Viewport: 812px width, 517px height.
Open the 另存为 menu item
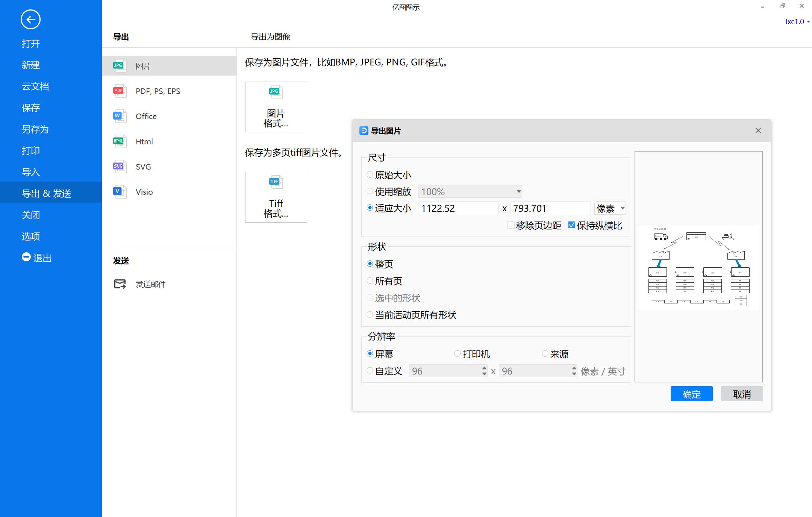tap(35, 129)
